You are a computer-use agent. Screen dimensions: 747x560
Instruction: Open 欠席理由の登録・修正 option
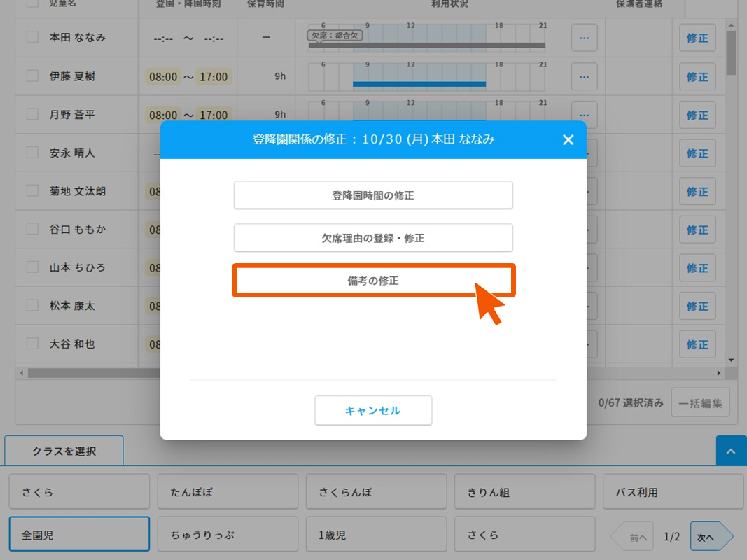[373, 238]
